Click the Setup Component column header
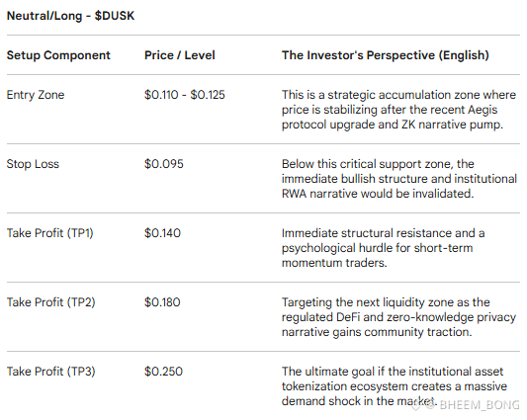Viewport: 527px width, 420px height. [58, 55]
